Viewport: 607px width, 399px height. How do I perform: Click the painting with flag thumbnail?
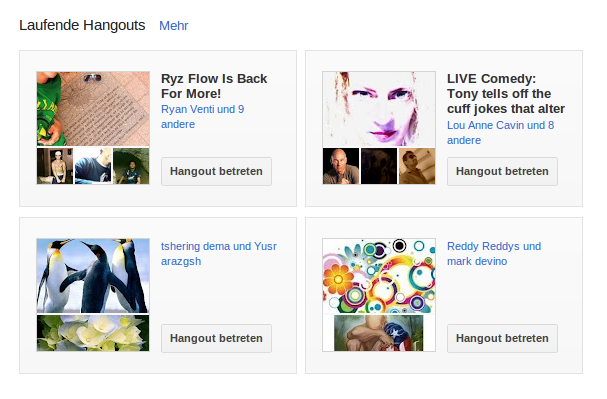379,333
